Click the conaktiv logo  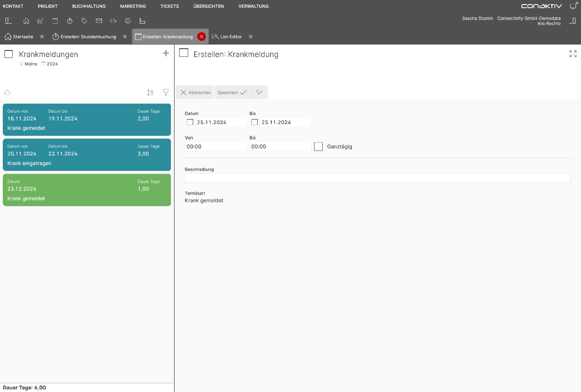pyautogui.click(x=541, y=6)
